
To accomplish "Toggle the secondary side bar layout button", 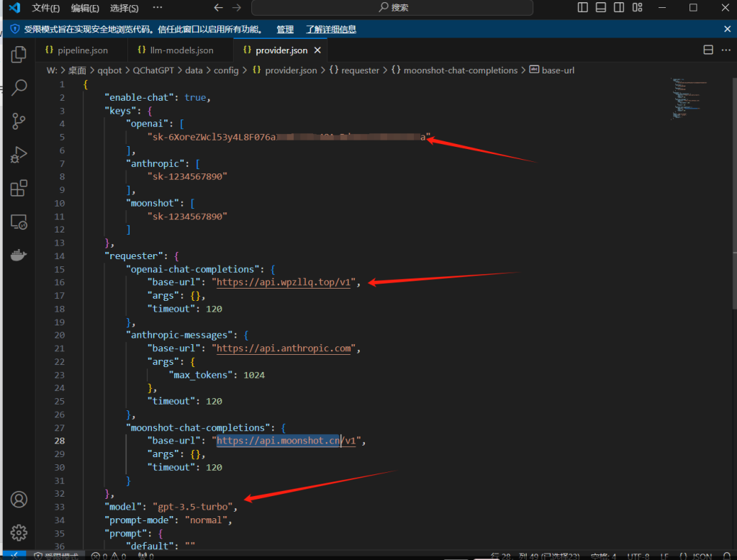I will pos(619,8).
